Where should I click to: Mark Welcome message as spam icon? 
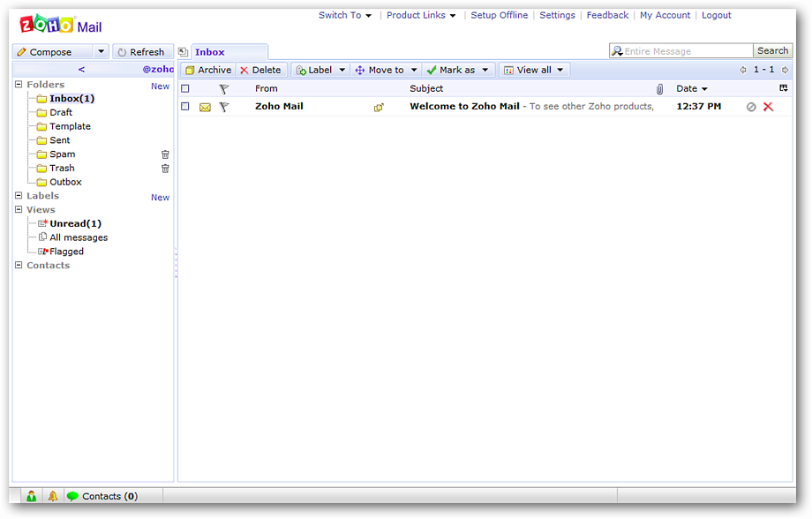751,107
